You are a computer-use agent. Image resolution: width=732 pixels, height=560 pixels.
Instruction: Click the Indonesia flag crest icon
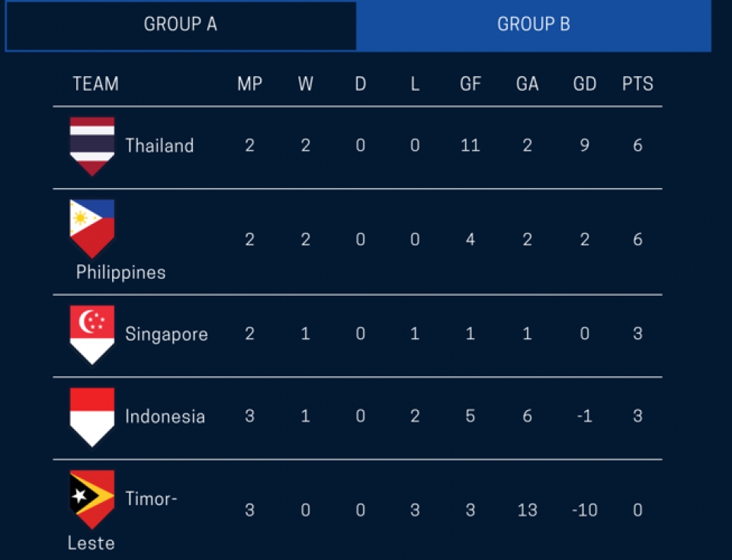pyautogui.click(x=91, y=416)
